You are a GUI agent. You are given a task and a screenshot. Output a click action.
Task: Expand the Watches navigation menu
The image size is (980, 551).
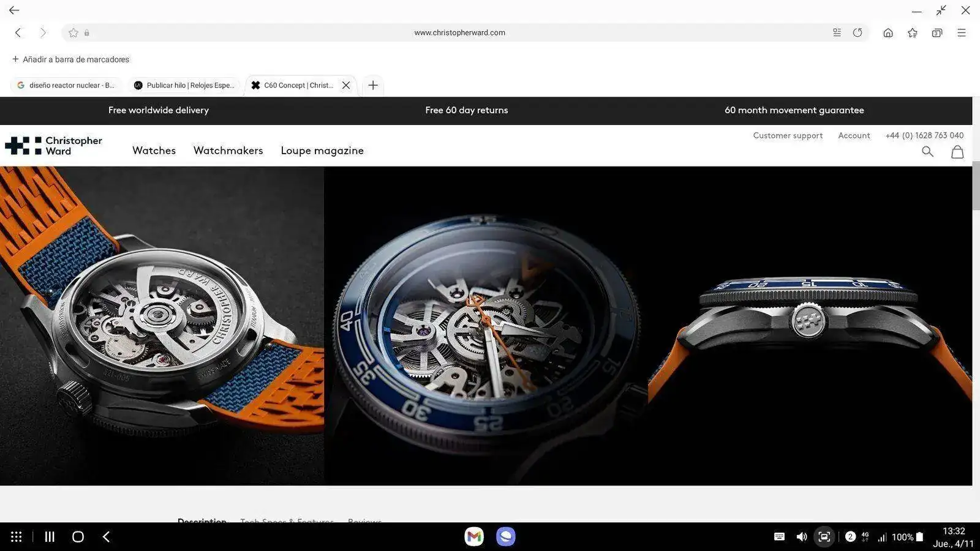click(154, 151)
